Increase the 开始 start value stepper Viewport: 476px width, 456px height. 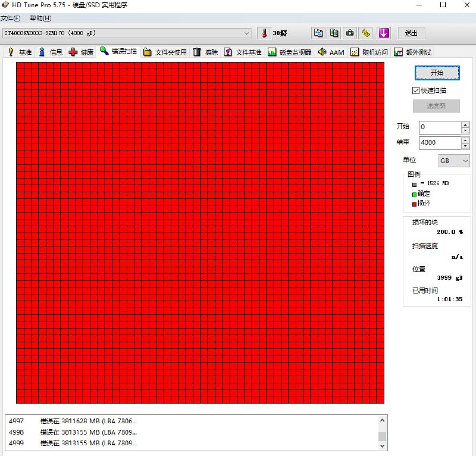click(x=465, y=124)
